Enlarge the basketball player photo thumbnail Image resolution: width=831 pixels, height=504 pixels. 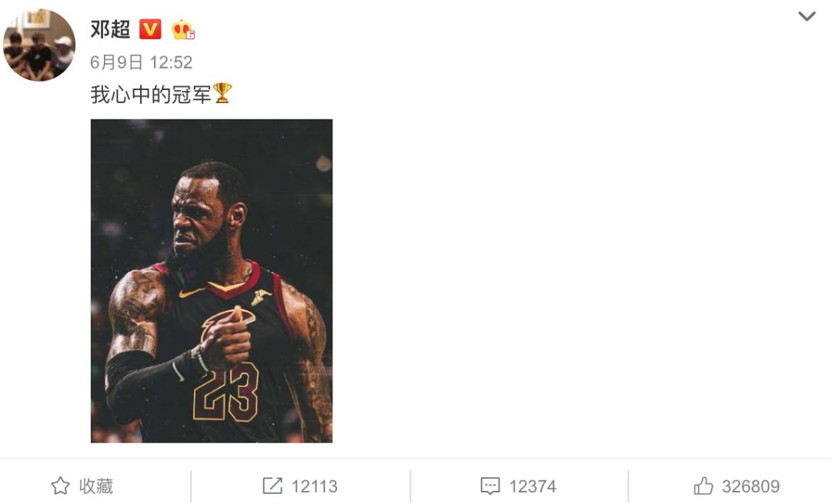[x=212, y=281]
